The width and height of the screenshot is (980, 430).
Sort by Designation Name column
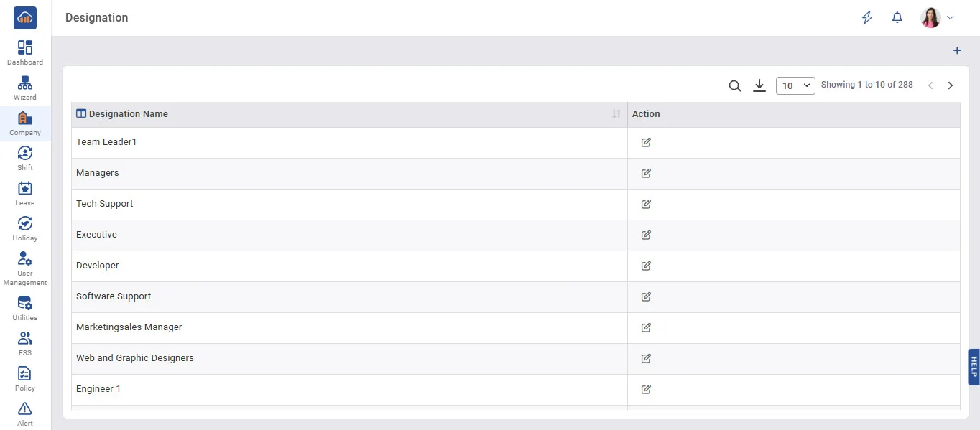tap(616, 114)
